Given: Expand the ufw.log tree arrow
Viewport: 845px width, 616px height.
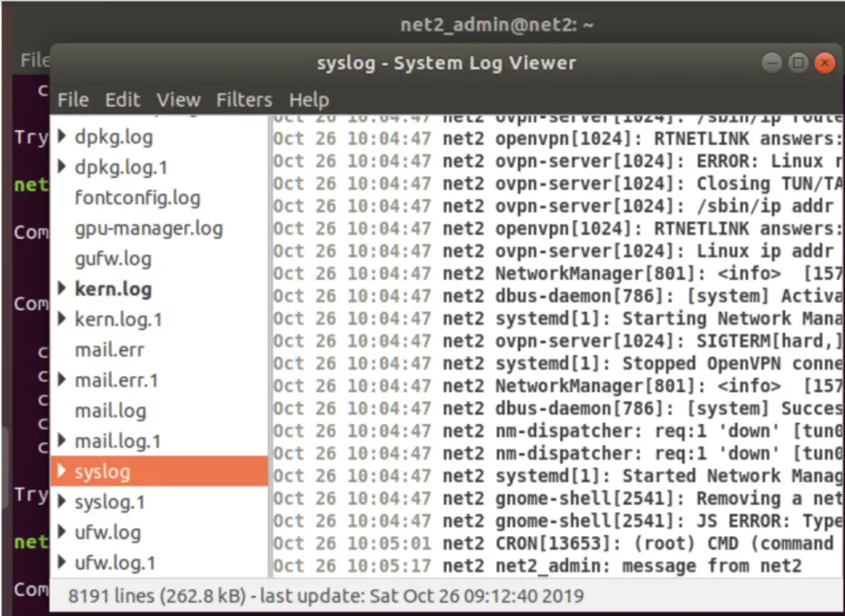Looking at the screenshot, I should pyautogui.click(x=62, y=533).
